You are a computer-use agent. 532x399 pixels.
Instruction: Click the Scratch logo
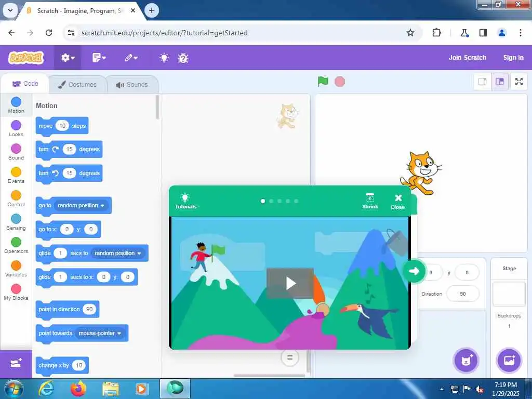(26, 58)
